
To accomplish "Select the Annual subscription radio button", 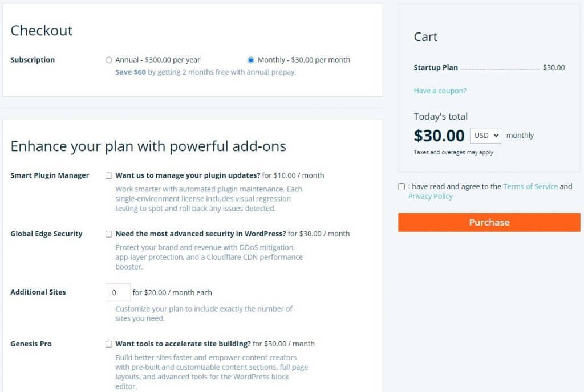I will [x=108, y=60].
